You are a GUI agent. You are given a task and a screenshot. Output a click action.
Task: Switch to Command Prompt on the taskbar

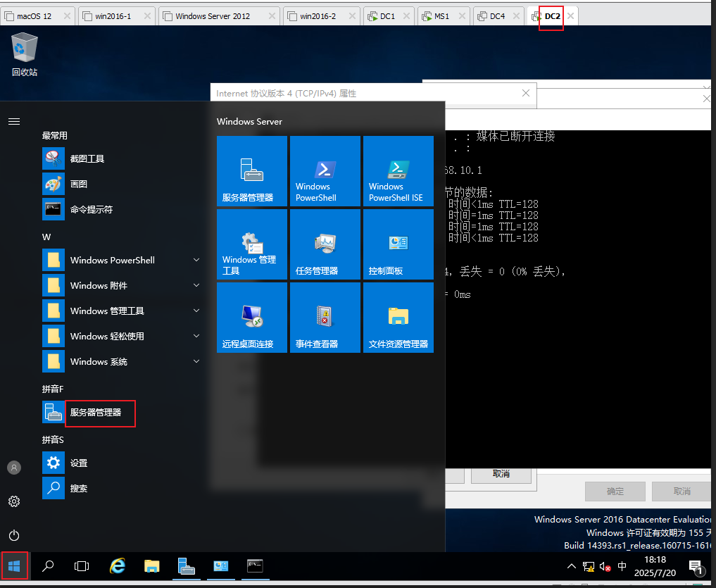256,566
